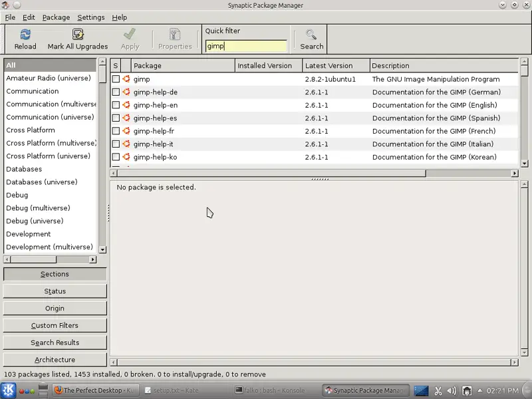Select the Development section
This screenshot has height=399, width=532.
pyautogui.click(x=50, y=234)
